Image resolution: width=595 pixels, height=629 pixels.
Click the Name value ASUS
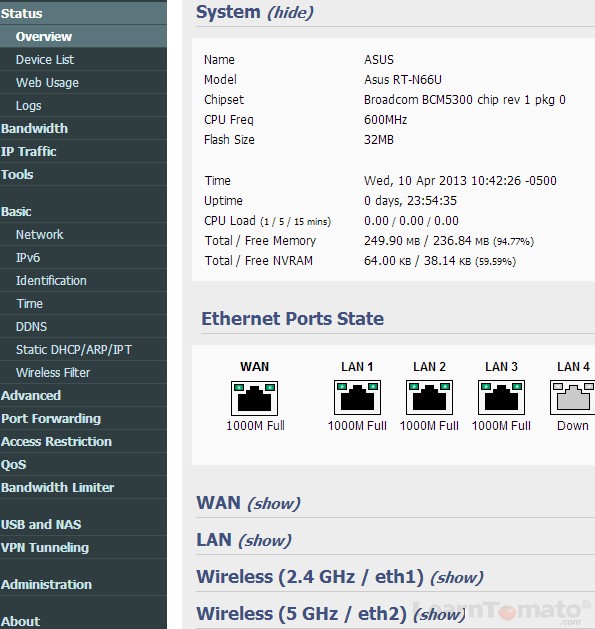[379, 59]
